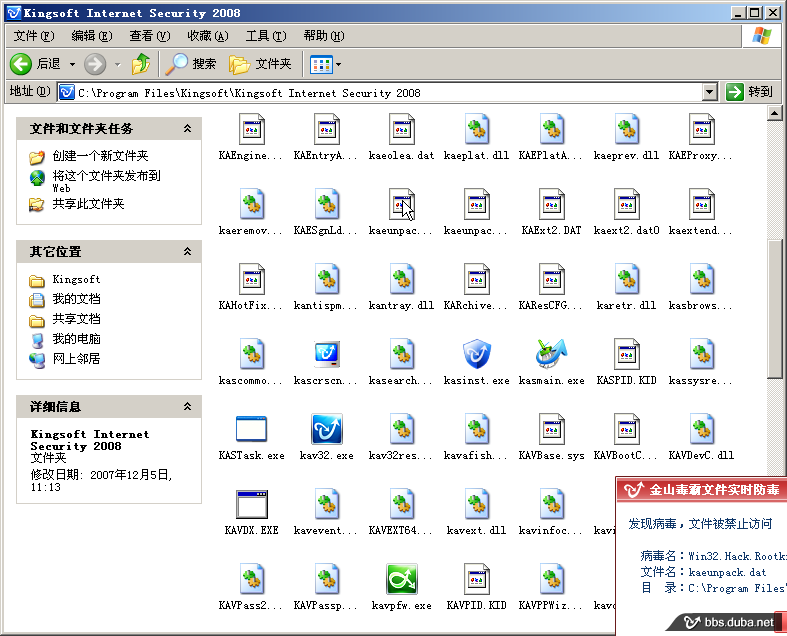Image resolution: width=787 pixels, height=636 pixels.
Task: Open the 编辑(E) menu
Action: (x=92, y=36)
